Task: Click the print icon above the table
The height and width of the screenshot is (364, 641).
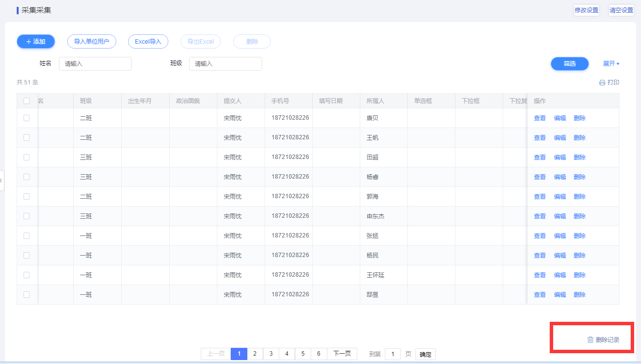Action: (x=602, y=83)
